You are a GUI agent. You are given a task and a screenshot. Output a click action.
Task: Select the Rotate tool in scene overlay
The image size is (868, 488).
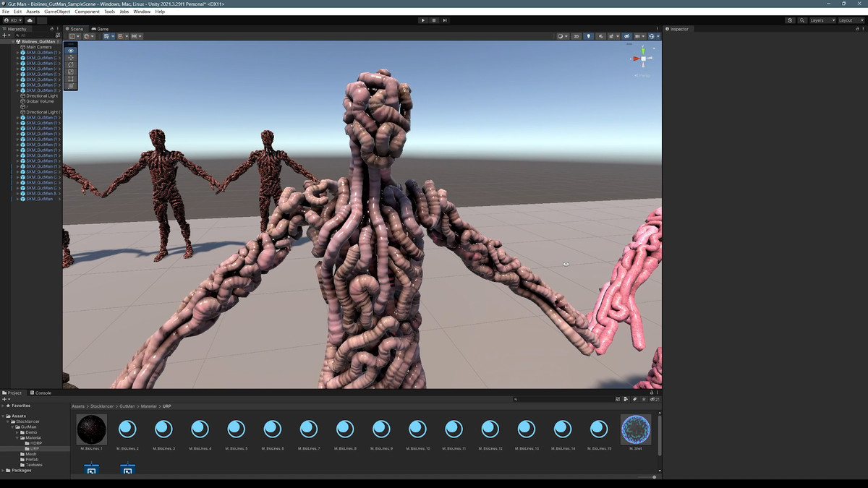pyautogui.click(x=71, y=65)
